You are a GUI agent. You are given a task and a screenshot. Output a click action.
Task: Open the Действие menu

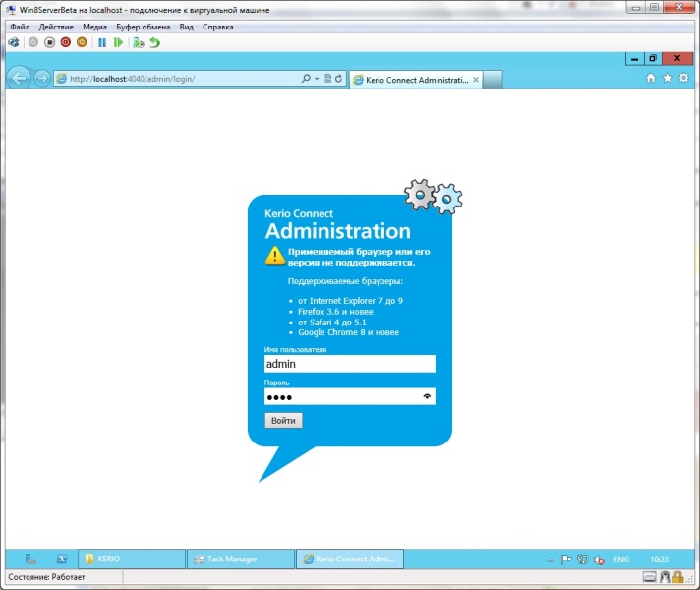tap(56, 27)
